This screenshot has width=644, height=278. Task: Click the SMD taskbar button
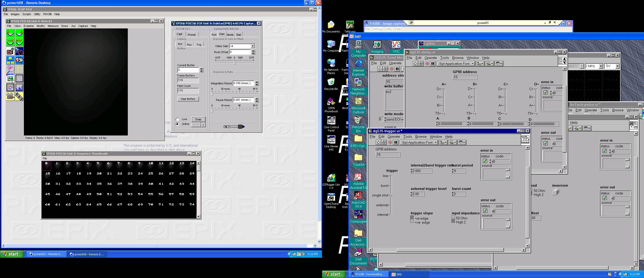(409, 274)
